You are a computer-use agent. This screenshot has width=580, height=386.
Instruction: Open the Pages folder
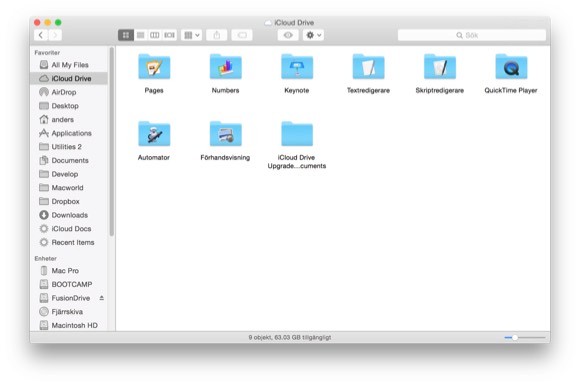click(x=154, y=67)
